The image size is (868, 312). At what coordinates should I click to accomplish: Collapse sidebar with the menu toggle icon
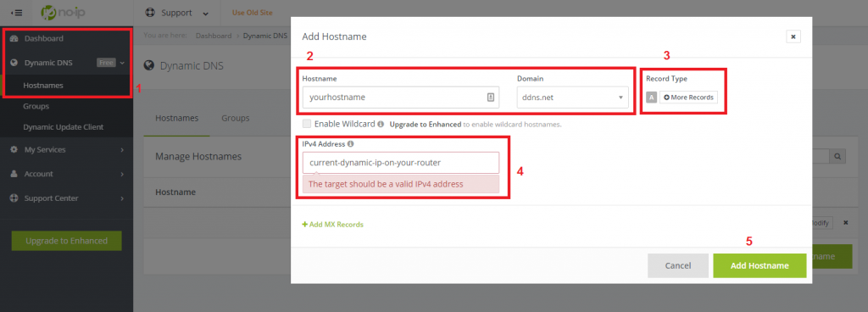point(16,12)
